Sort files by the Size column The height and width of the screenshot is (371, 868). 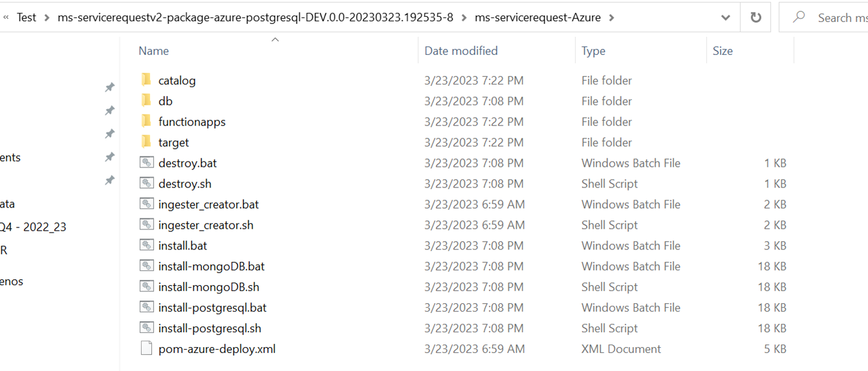pyautogui.click(x=722, y=51)
